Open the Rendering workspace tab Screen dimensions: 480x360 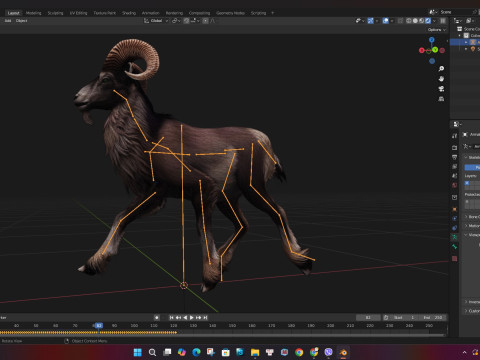pyautogui.click(x=174, y=13)
